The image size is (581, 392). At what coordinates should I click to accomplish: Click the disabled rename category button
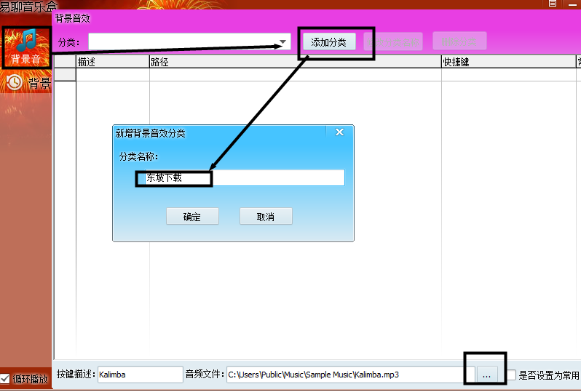pyautogui.click(x=393, y=42)
